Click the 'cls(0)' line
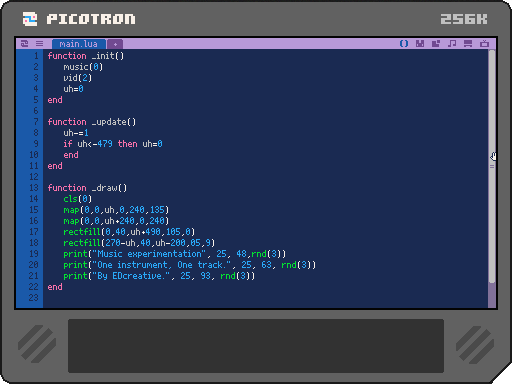 (x=78, y=199)
